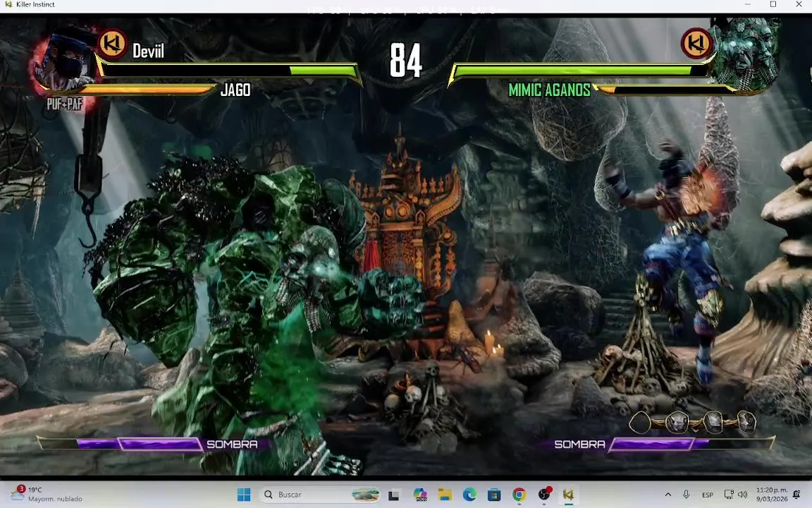
Task: Launch Google Chrome from the taskbar
Action: coord(519,495)
